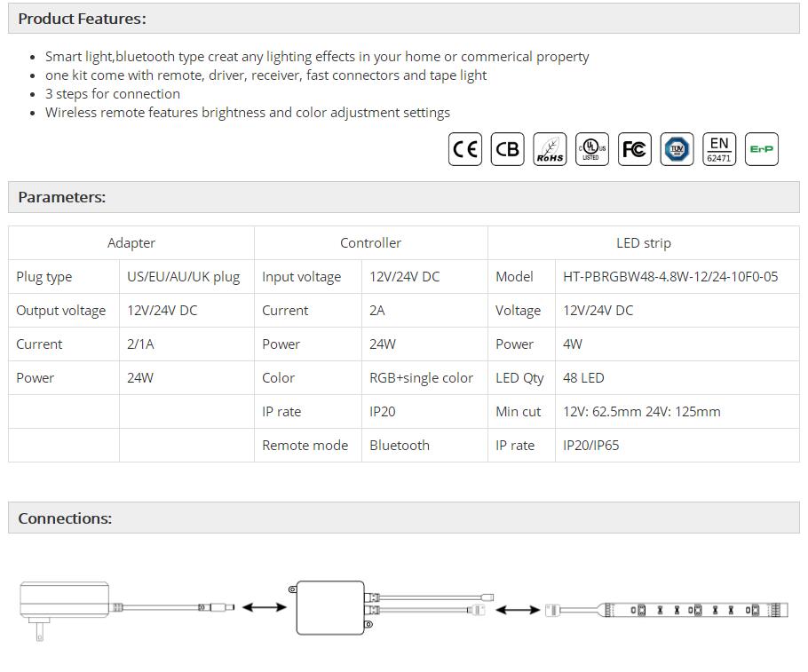The image size is (808, 672).
Task: Click the LED strip column header
Action: 644,242
